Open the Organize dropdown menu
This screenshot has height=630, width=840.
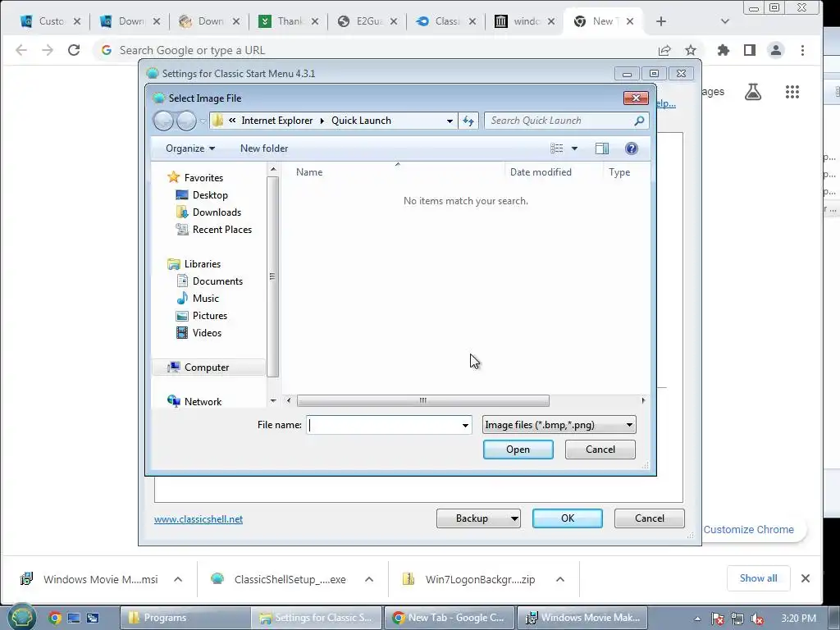(x=190, y=148)
